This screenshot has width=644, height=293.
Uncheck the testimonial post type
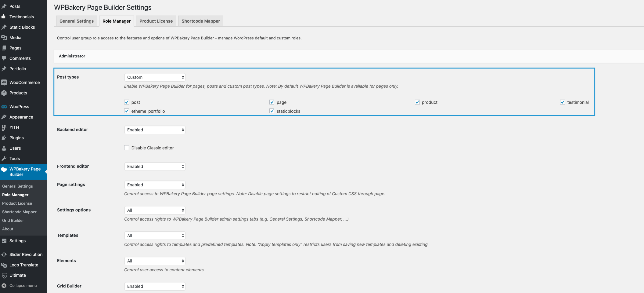coord(563,102)
